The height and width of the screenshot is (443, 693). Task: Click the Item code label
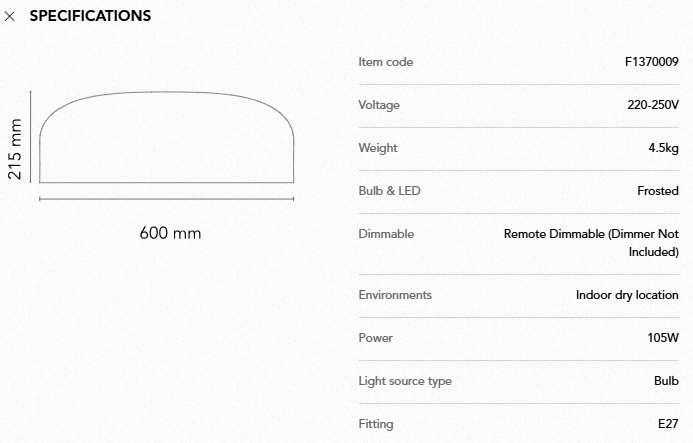pos(385,62)
